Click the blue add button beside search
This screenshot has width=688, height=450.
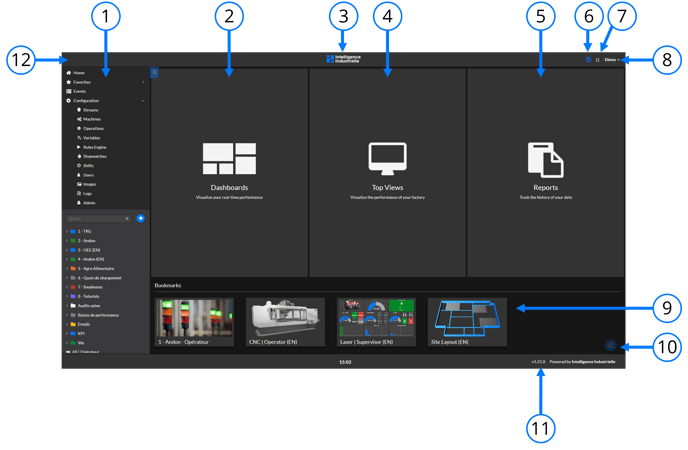click(x=141, y=217)
